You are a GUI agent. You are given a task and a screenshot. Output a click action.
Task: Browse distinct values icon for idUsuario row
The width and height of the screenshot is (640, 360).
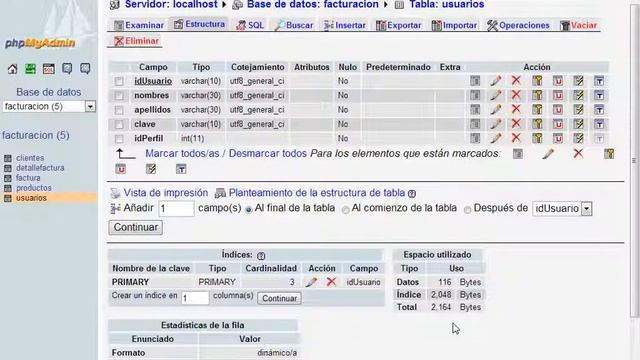click(x=475, y=81)
